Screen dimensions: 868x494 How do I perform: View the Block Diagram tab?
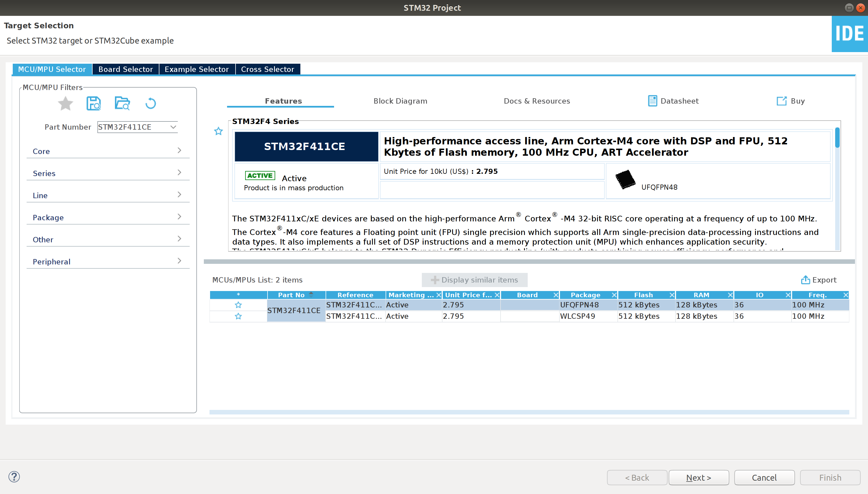(400, 101)
